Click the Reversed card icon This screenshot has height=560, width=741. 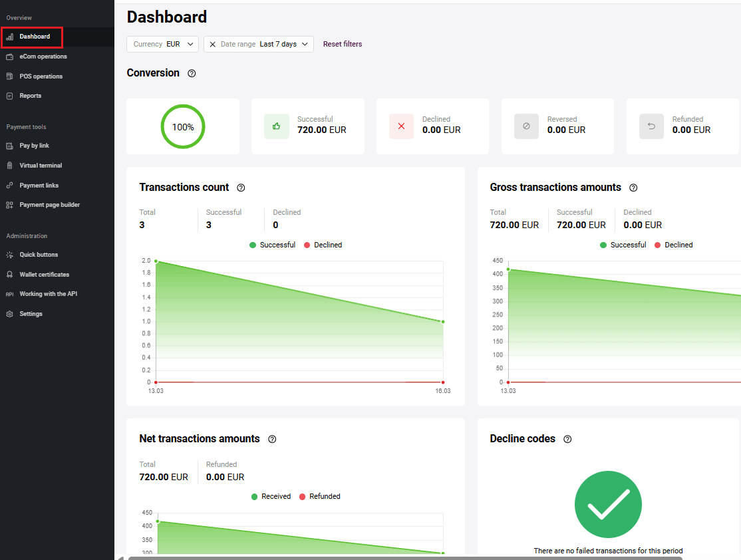coord(526,126)
